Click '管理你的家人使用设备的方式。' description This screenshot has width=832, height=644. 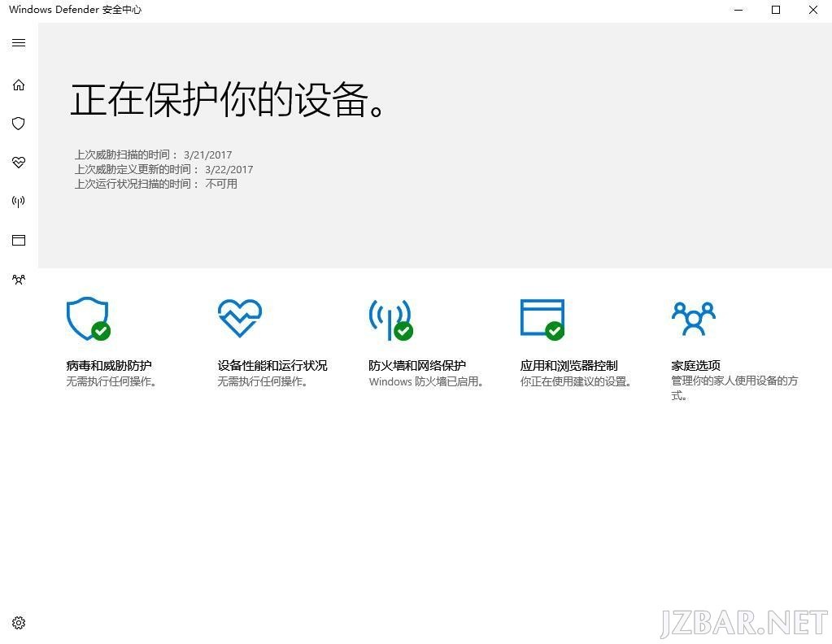tap(734, 389)
